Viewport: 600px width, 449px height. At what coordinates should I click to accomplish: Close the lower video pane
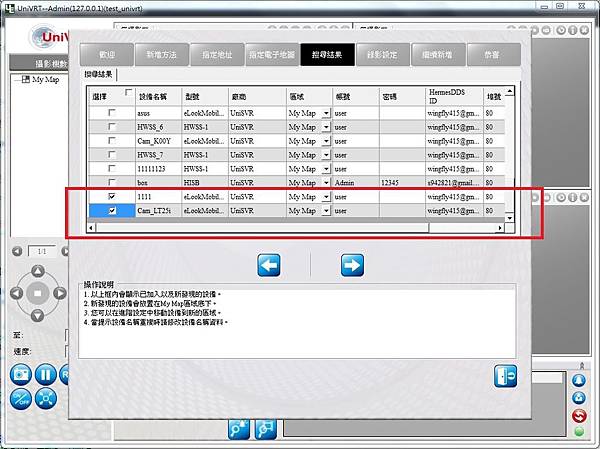584,198
